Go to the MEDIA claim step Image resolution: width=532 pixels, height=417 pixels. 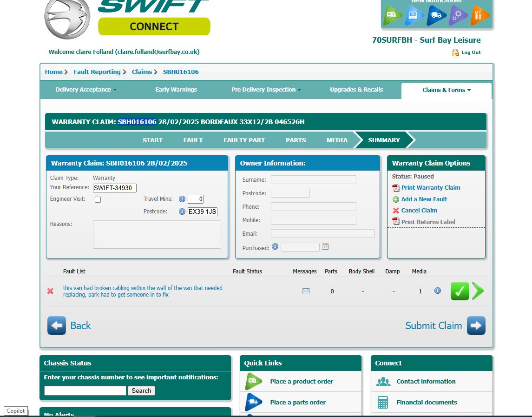(337, 140)
